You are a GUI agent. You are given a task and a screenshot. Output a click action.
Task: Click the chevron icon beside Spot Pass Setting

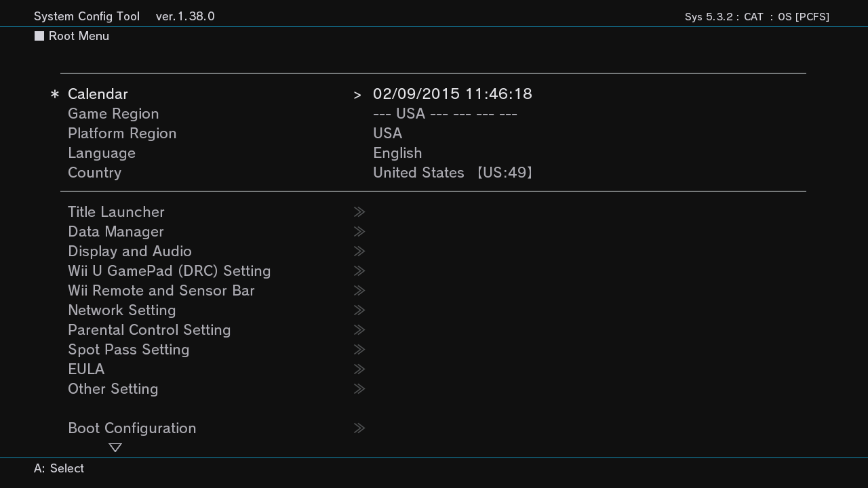[359, 350]
